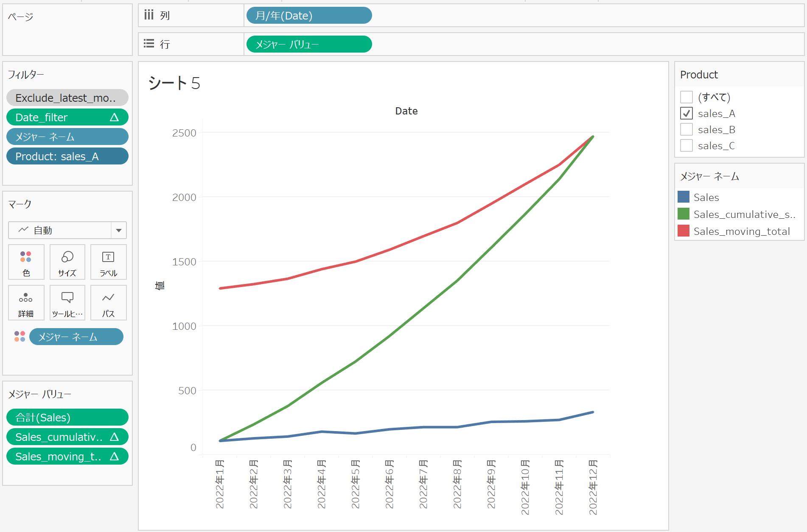Viewport: 807px width, 532px height.
Task: Select the パス (Path) mark icon
Action: 108,303
